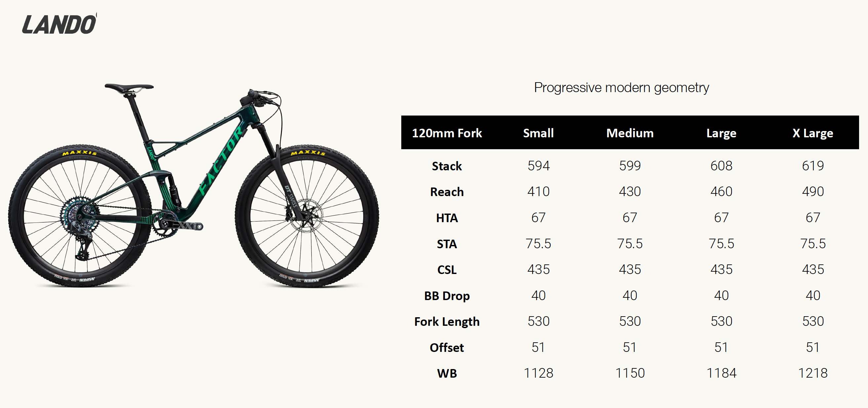The width and height of the screenshot is (868, 408).
Task: Select the X Large column header
Action: (812, 133)
